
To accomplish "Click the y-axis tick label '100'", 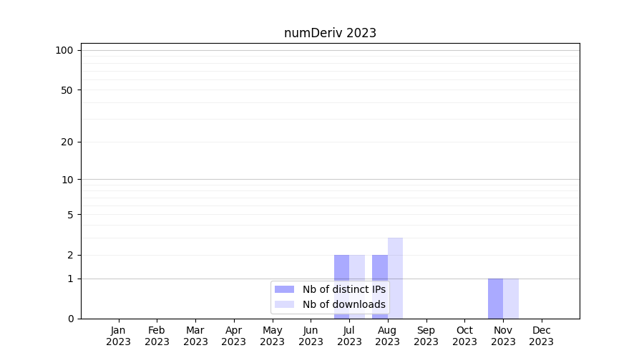I will [x=64, y=50].
